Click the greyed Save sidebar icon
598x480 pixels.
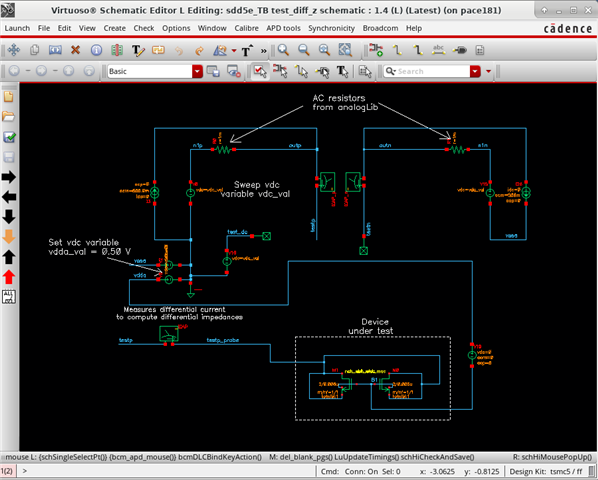tap(9, 157)
